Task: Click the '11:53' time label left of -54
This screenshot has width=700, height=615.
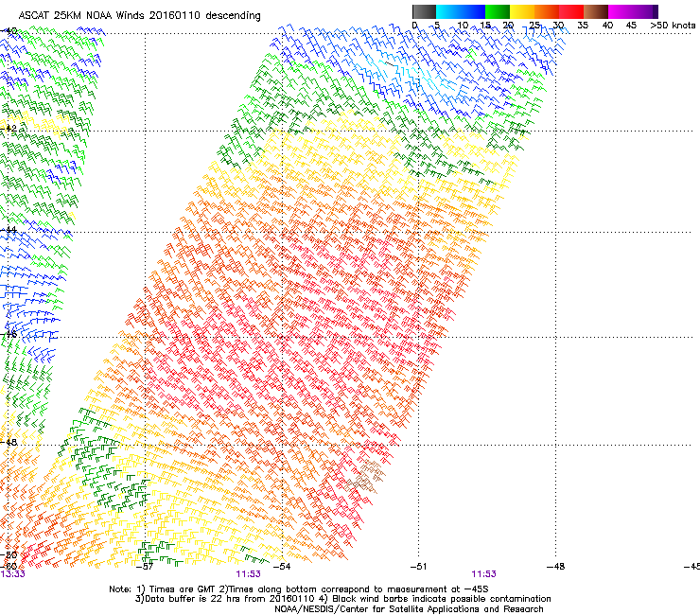Action: pyautogui.click(x=248, y=574)
